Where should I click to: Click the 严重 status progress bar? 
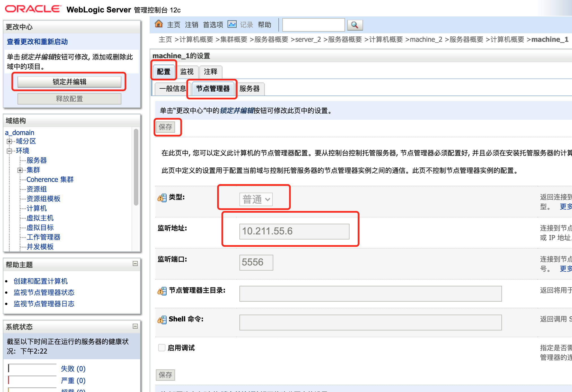click(x=32, y=380)
